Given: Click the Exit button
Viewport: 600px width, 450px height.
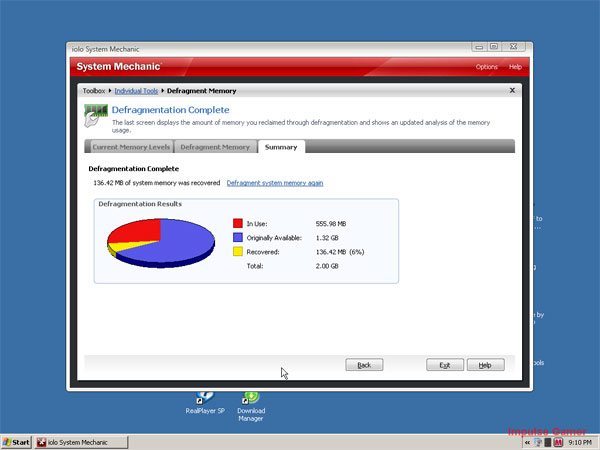Looking at the screenshot, I should [445, 365].
